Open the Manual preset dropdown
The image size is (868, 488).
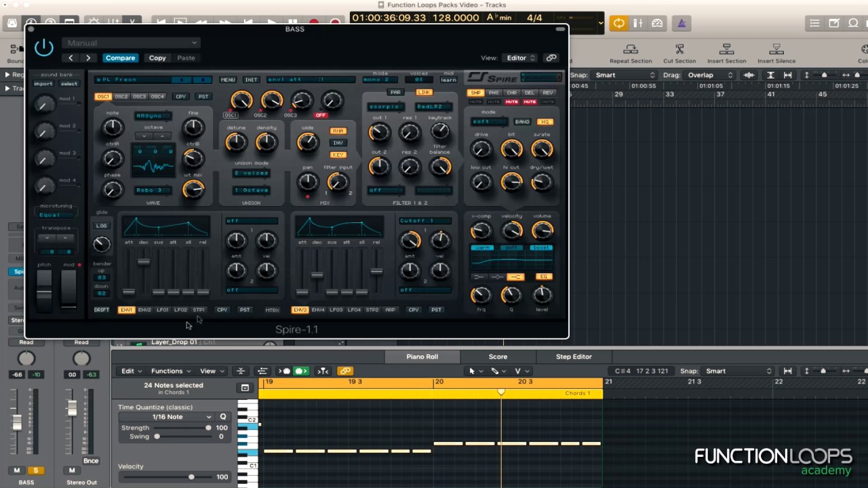coord(130,43)
